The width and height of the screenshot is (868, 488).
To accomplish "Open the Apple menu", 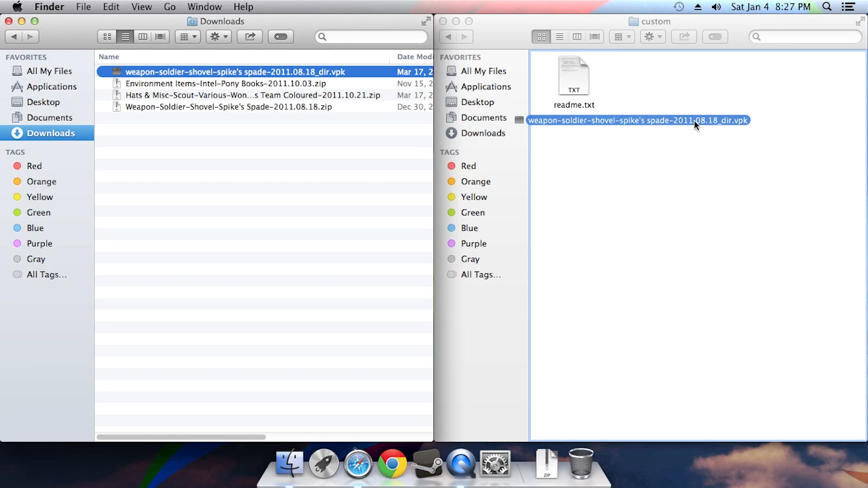I will click(17, 7).
